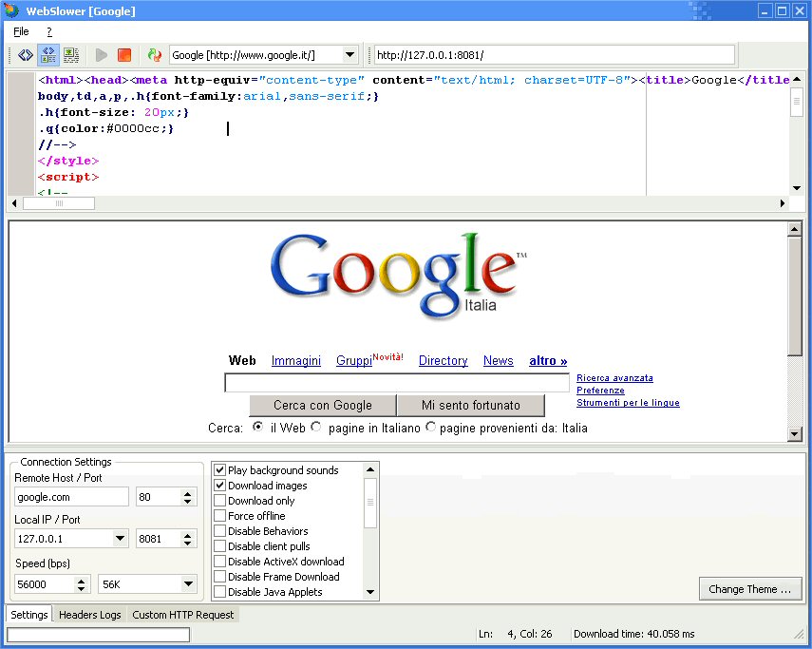Image resolution: width=812 pixels, height=649 pixels.
Task: Open Strumenti per le lingue link
Action: [628, 403]
